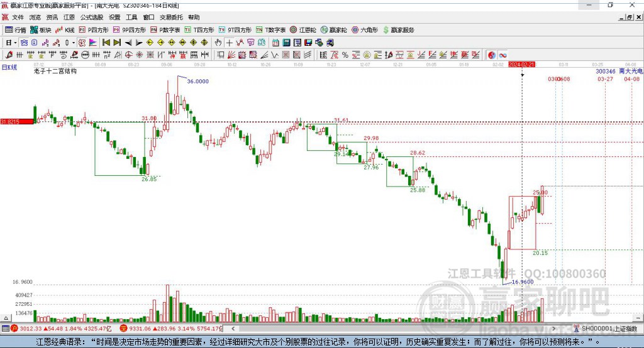Image resolution: width=644 pixels, height=348 pixels.
Task: Open the 工具 menu
Action: click(x=131, y=17)
